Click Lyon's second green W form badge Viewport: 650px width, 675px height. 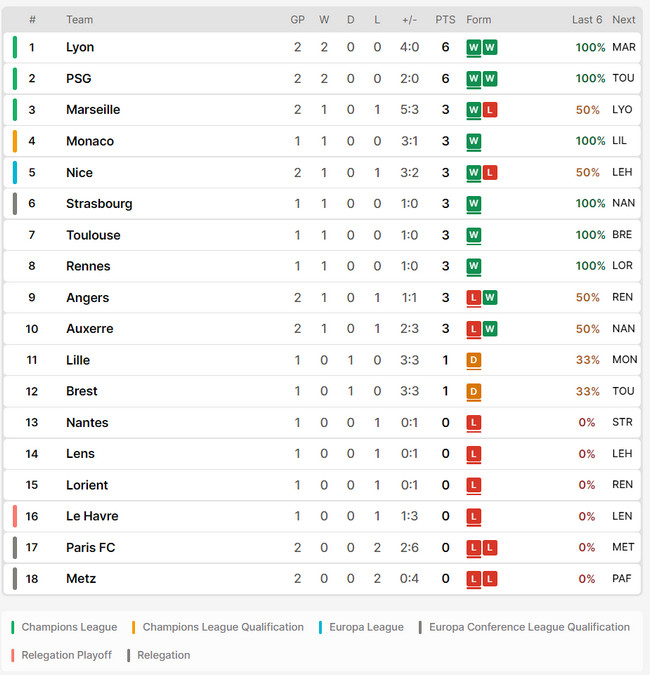pyautogui.click(x=489, y=47)
